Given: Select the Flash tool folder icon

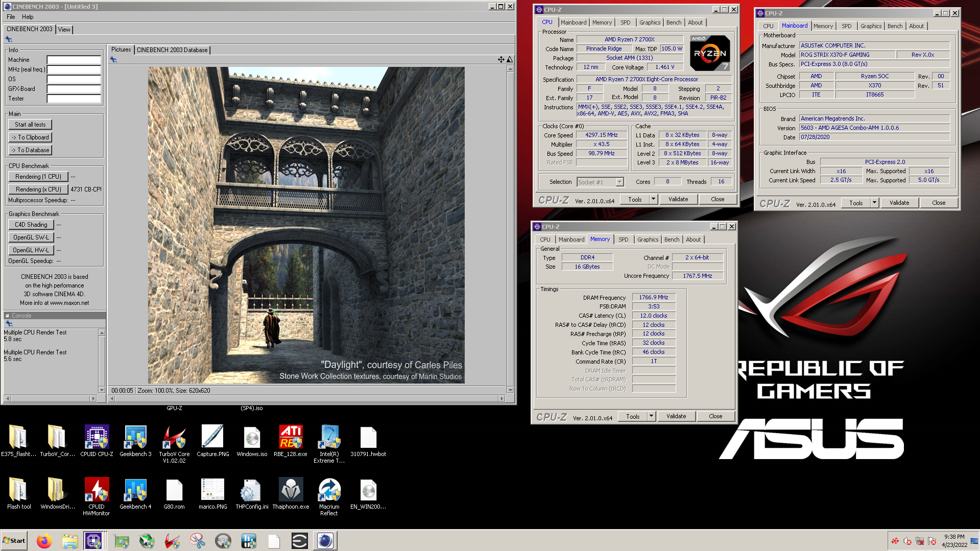Looking at the screenshot, I should [18, 493].
